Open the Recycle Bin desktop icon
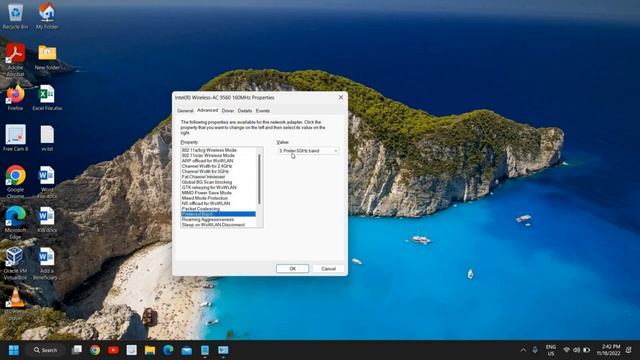The width and height of the screenshot is (640, 360). pyautogui.click(x=15, y=16)
